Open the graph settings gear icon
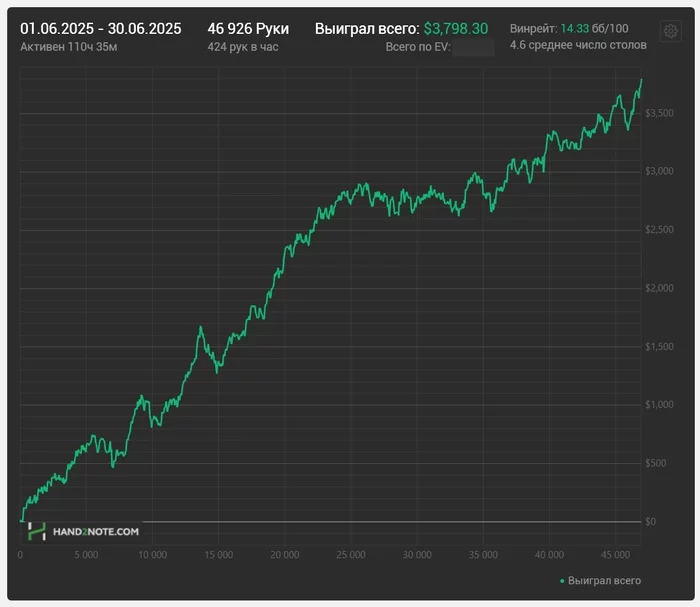This screenshot has width=700, height=607. point(671,31)
